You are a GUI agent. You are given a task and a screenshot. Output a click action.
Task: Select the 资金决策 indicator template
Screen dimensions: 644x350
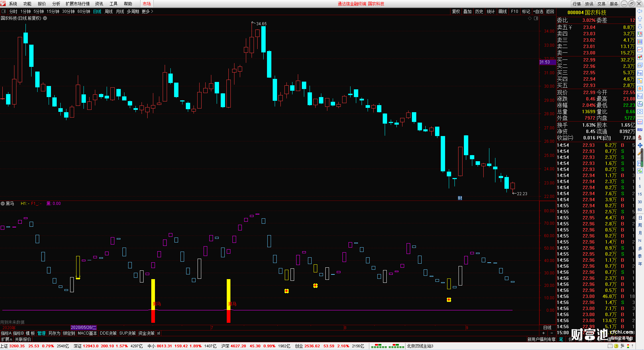[146, 333]
